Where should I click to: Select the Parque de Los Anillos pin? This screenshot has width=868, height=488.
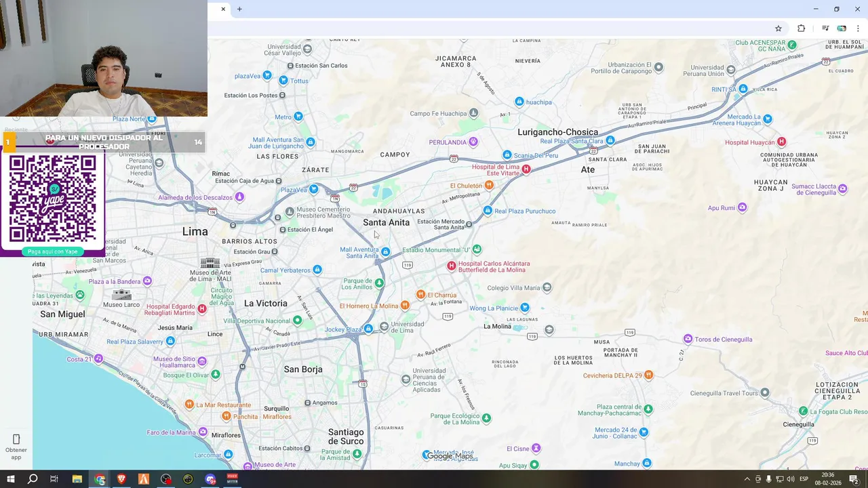[379, 283]
